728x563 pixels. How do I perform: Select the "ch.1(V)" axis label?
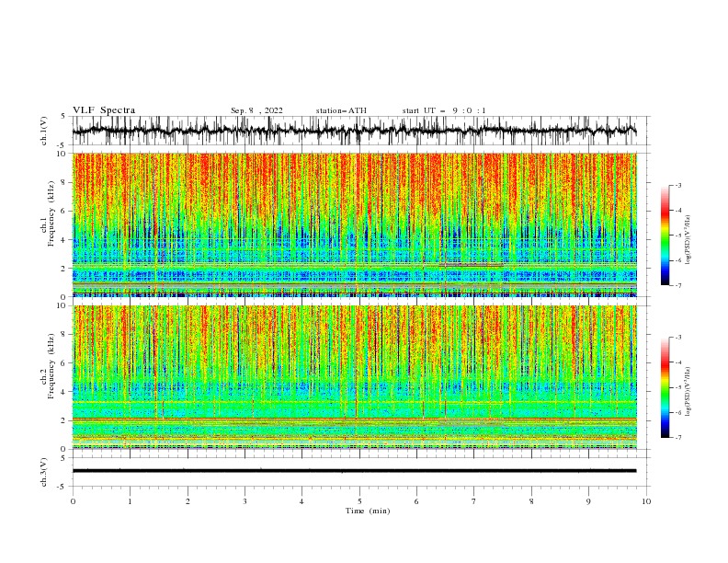pyautogui.click(x=44, y=131)
